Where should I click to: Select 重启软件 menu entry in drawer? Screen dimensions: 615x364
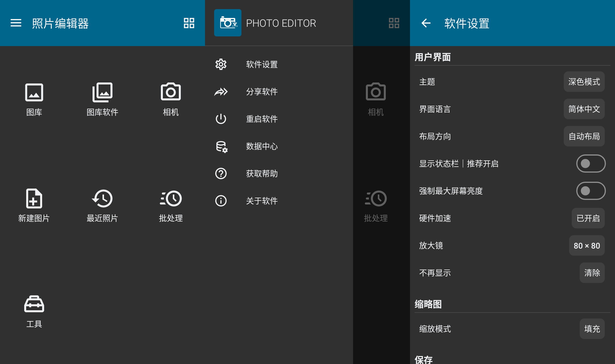pos(279,119)
